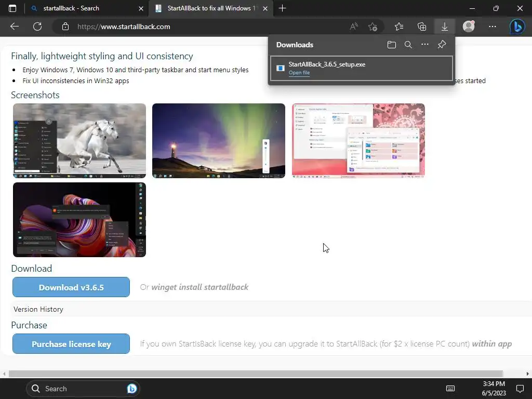The width and height of the screenshot is (532, 399).
Task: Open a new tab with plus icon
Action: coord(282,8)
